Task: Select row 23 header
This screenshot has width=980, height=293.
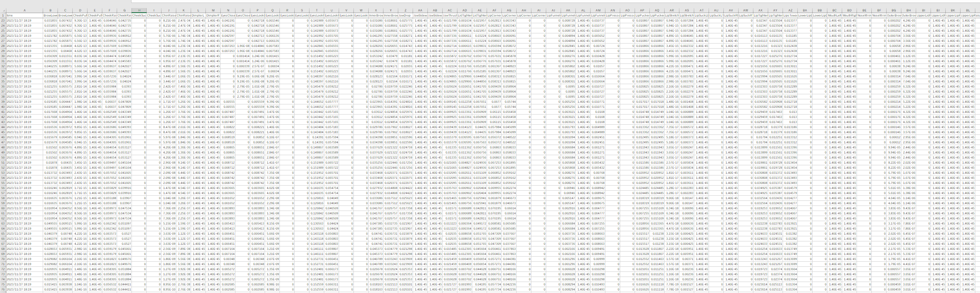Action: [3, 20]
